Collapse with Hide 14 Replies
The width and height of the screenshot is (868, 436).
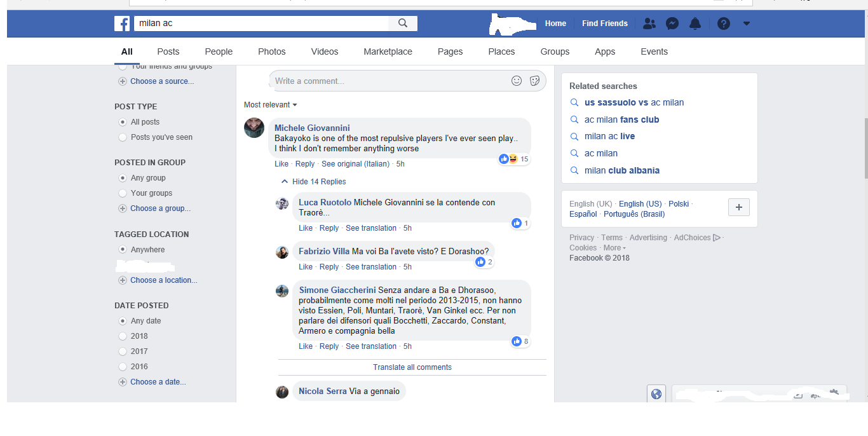(x=314, y=182)
